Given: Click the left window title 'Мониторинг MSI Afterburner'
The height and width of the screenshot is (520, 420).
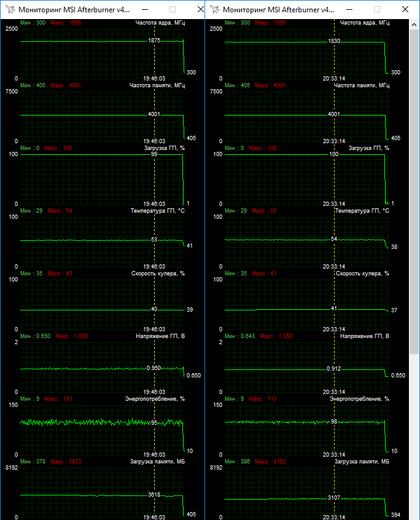Looking at the screenshot, I should click(x=74, y=10).
